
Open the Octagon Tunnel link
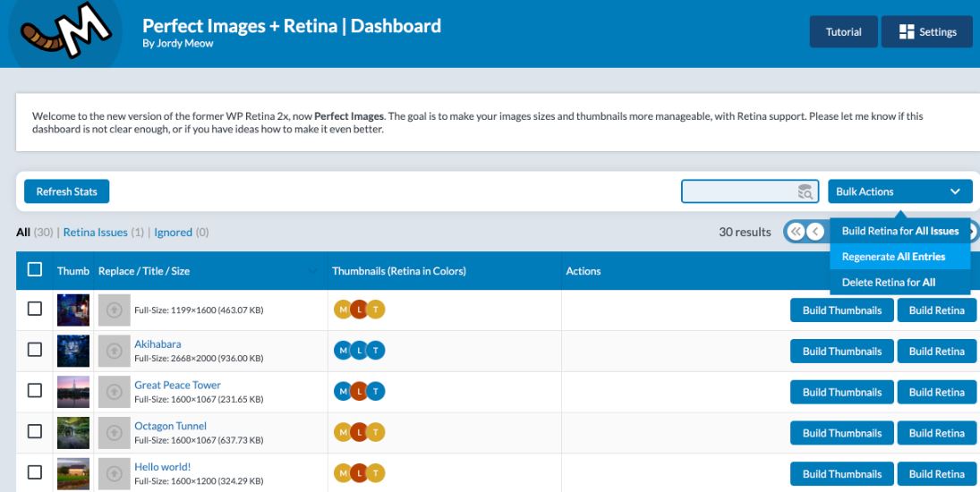(x=170, y=426)
